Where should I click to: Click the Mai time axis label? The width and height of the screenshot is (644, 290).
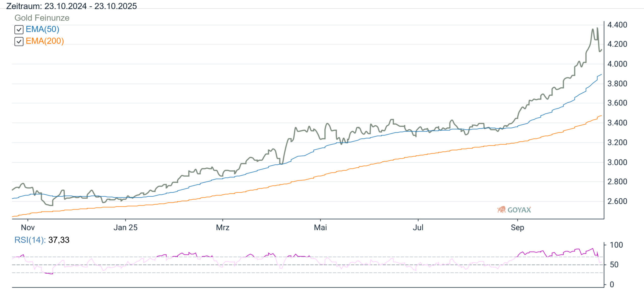[320, 228]
